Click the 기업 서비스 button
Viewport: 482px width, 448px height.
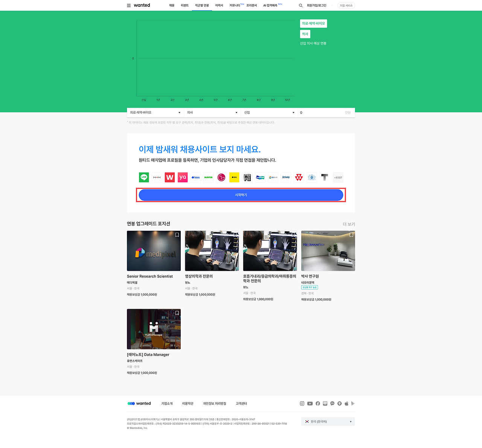click(x=346, y=6)
